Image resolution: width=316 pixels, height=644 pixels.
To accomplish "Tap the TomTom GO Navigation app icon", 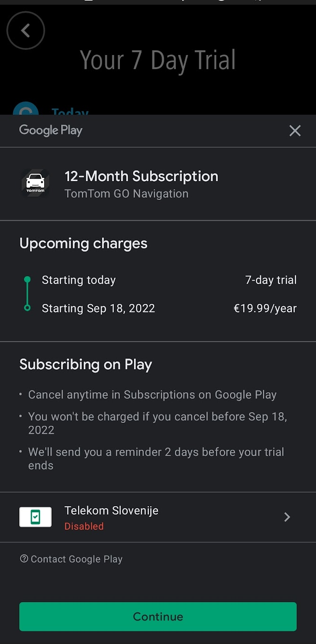I will [35, 183].
